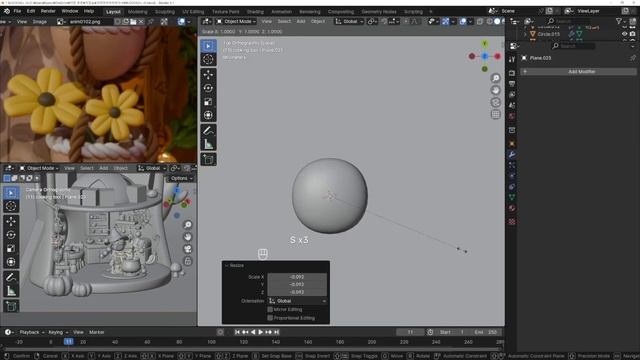Switch to Geometry Nodes workspace tab
This screenshot has height=360, width=640.
coord(379,12)
